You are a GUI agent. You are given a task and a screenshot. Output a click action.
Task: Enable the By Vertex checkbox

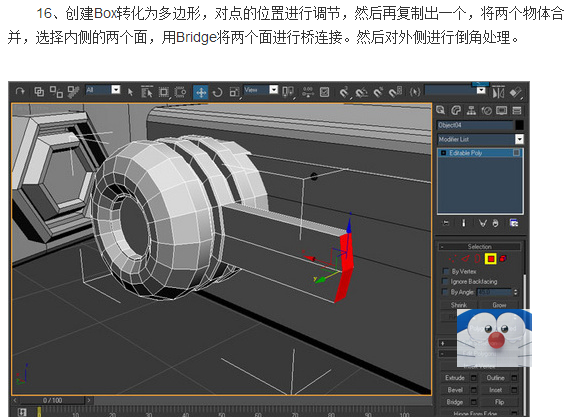tap(446, 271)
